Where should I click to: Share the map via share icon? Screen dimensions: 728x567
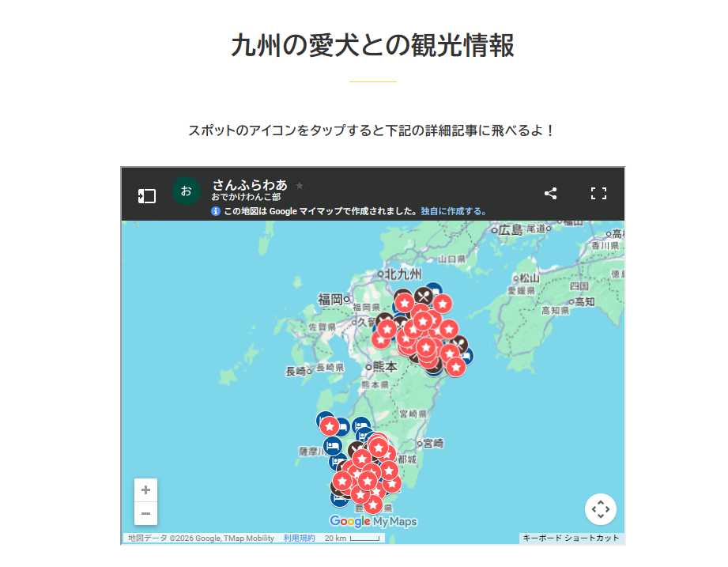click(x=551, y=194)
